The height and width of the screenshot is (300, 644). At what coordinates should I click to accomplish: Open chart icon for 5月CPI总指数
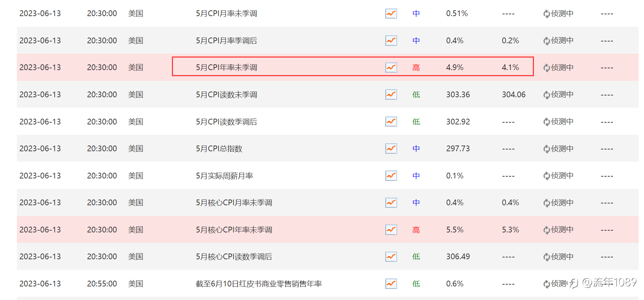(x=391, y=148)
